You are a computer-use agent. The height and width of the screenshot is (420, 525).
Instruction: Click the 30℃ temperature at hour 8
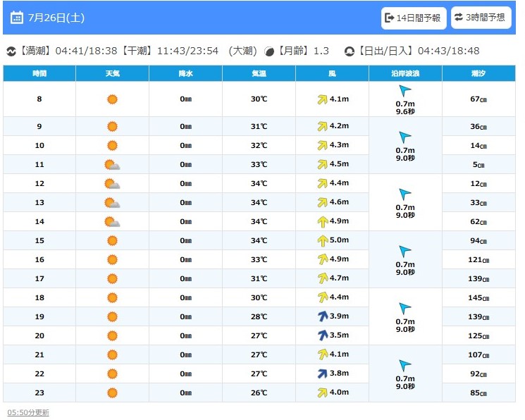pyautogui.click(x=259, y=99)
